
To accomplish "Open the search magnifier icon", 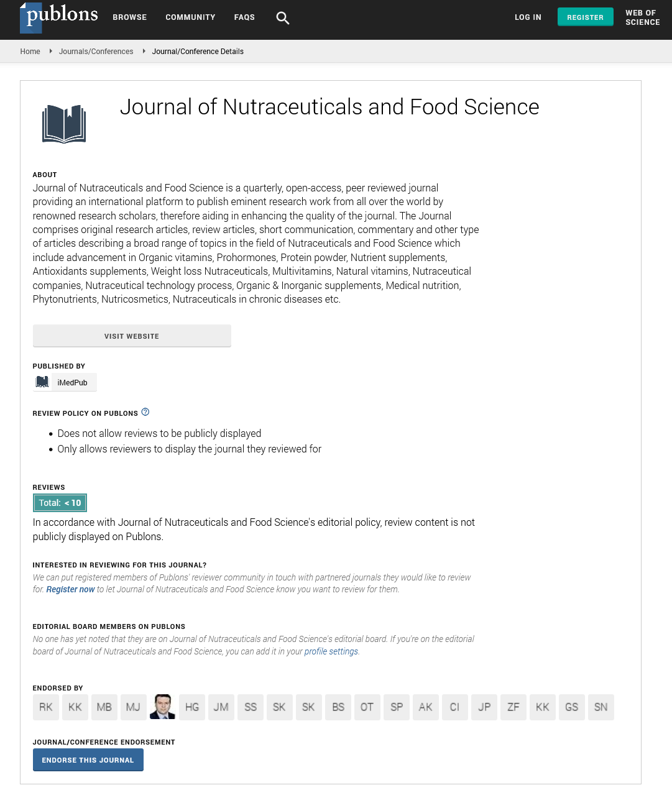I will [283, 18].
